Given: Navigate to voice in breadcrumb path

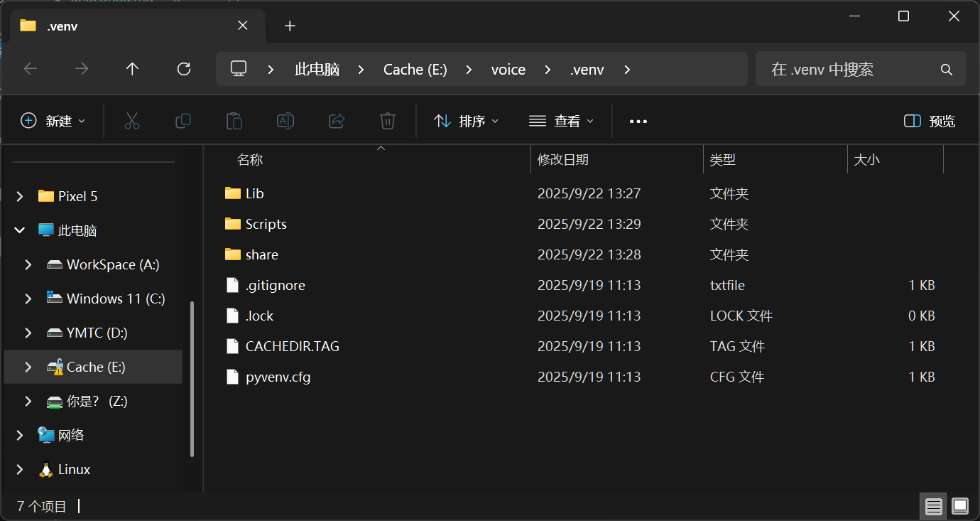Looking at the screenshot, I should coord(508,69).
